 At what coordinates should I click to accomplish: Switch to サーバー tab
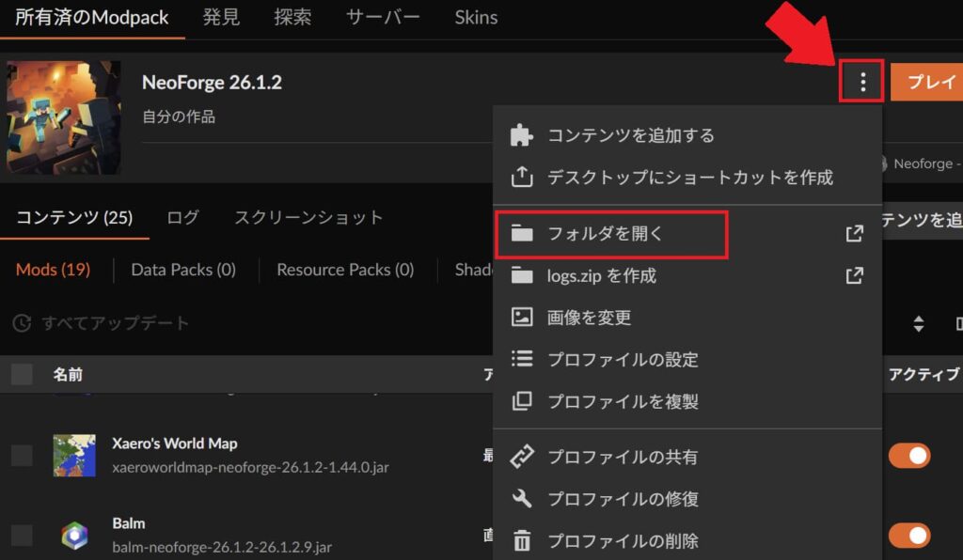click(x=383, y=17)
